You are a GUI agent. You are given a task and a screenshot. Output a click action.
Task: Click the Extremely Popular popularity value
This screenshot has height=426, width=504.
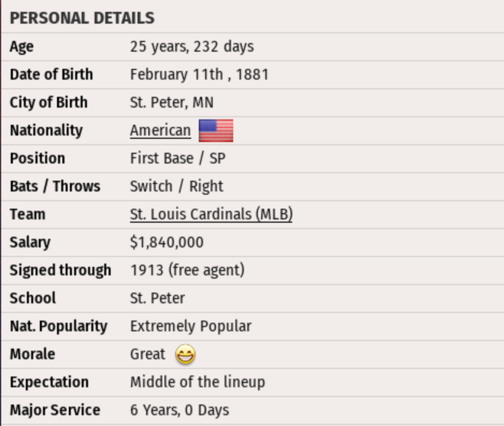point(191,326)
